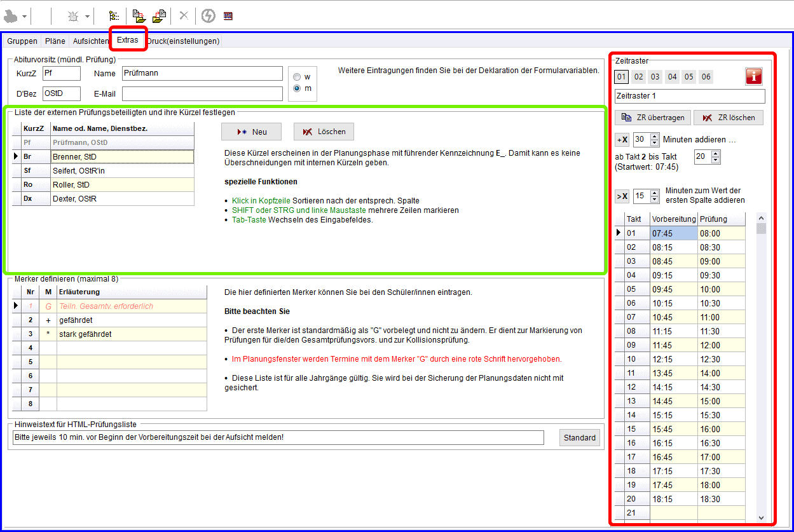Open the Aufsichten tab

pos(90,41)
